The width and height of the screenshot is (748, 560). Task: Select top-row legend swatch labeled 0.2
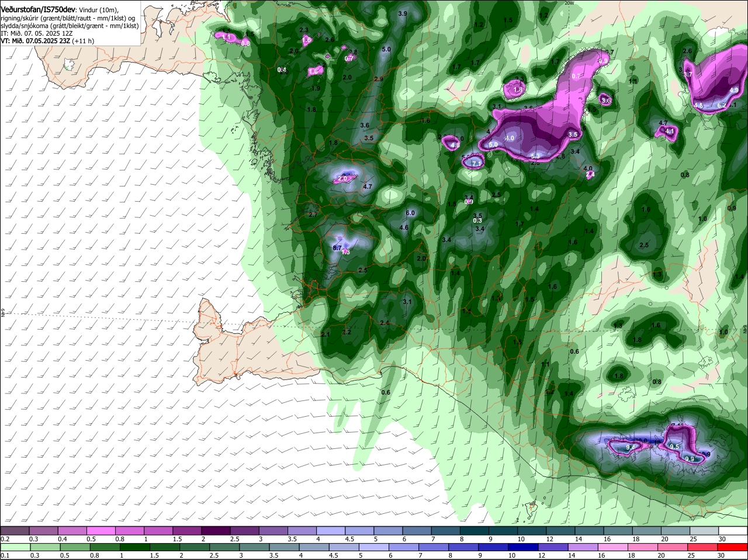[x=15, y=531]
